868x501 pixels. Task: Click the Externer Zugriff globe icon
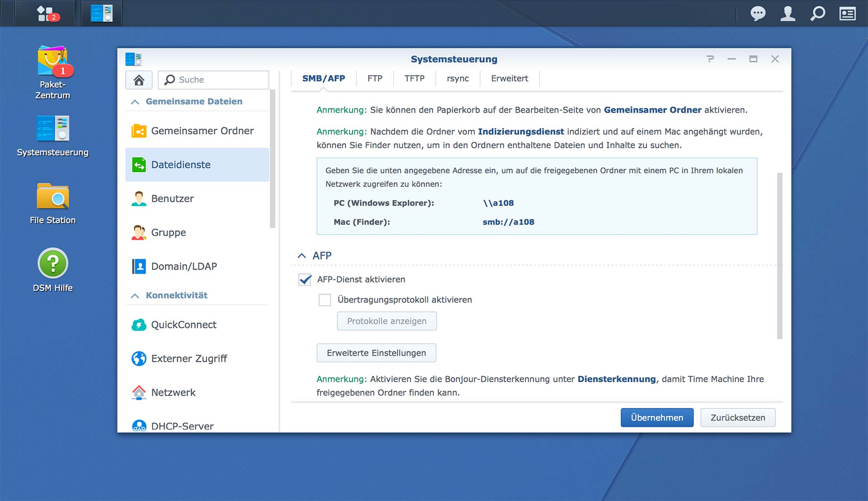point(139,359)
